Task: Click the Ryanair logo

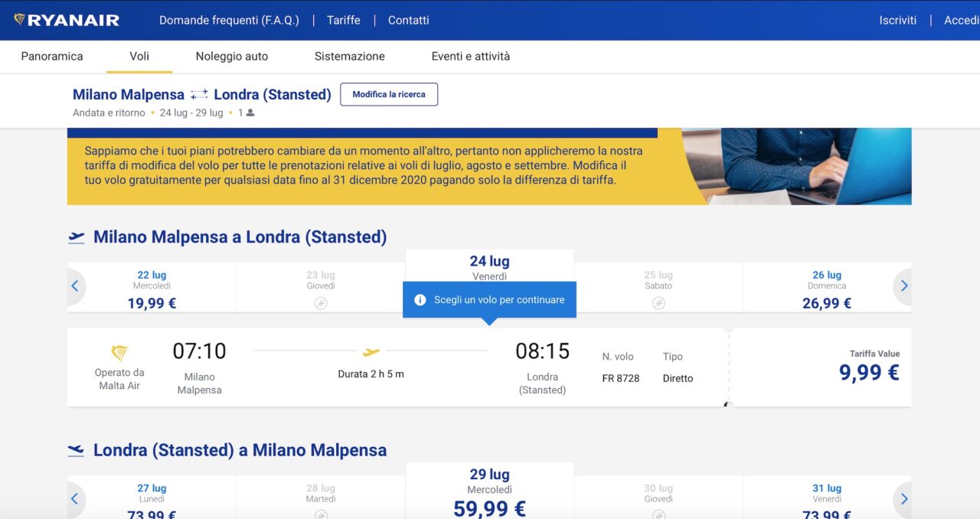Action: (x=67, y=20)
